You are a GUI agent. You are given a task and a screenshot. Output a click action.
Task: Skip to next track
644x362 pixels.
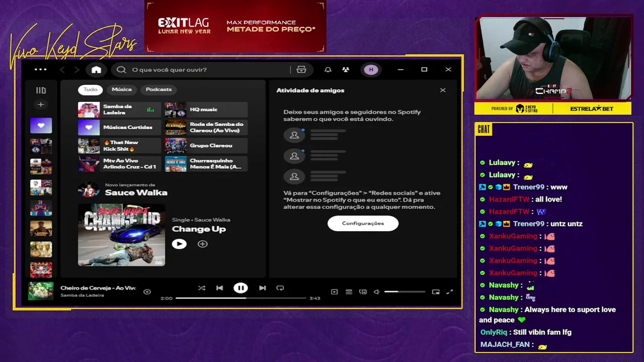262,288
